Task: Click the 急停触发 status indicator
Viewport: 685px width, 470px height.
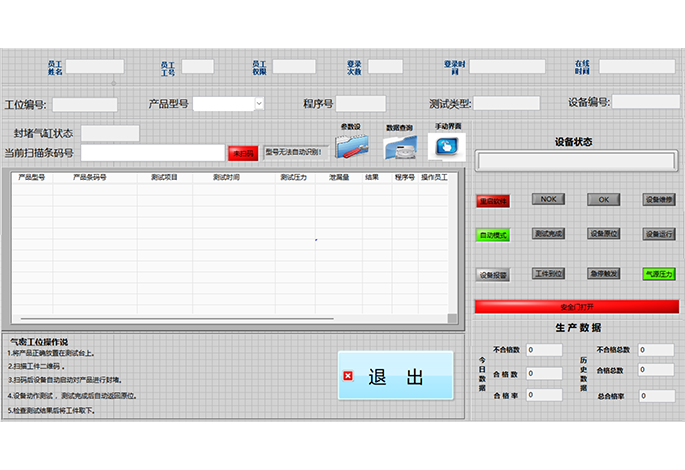Action: pos(604,273)
